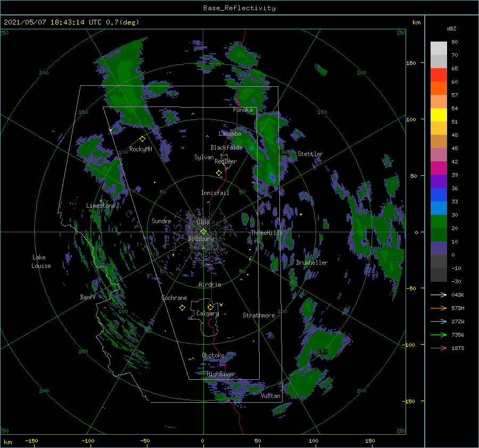This screenshot has height=448, width=479.
Task: Click the RedDeer city label
Action: 226,161
